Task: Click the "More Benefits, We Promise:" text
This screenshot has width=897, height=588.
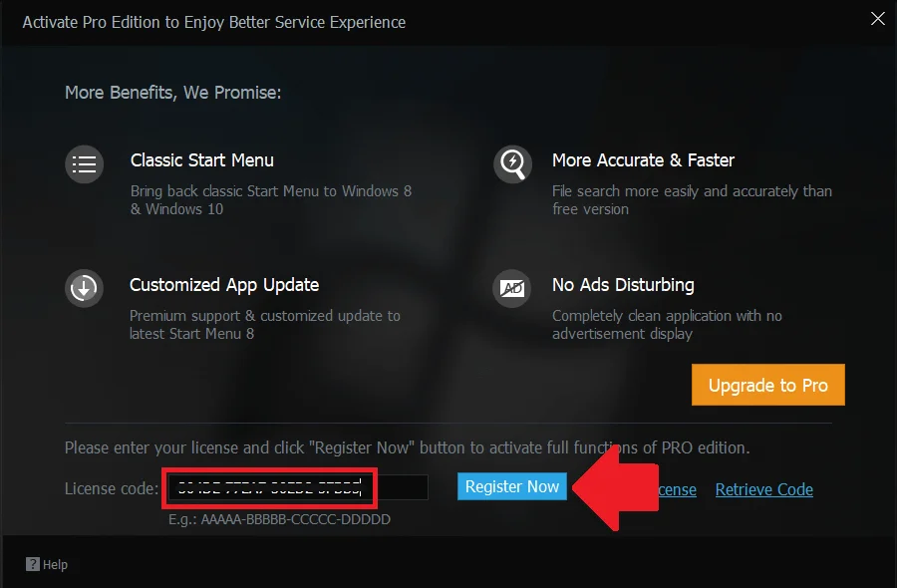Action: point(172,93)
